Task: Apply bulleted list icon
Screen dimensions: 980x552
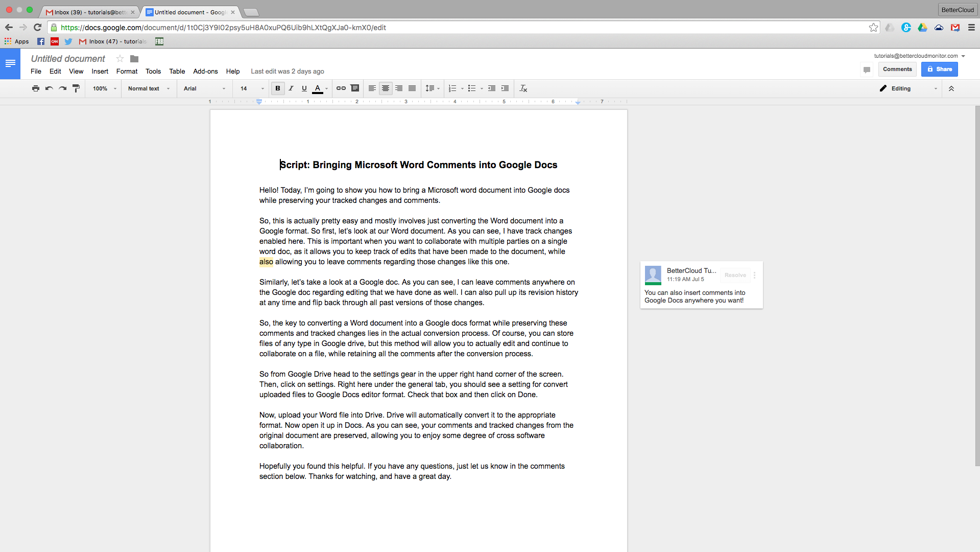Action: pyautogui.click(x=472, y=88)
